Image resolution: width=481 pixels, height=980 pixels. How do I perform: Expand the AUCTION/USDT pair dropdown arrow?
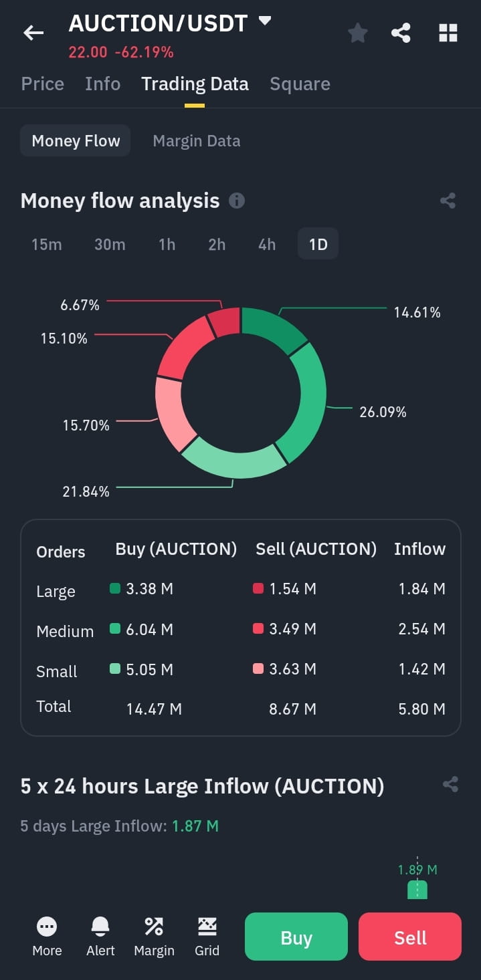265,21
